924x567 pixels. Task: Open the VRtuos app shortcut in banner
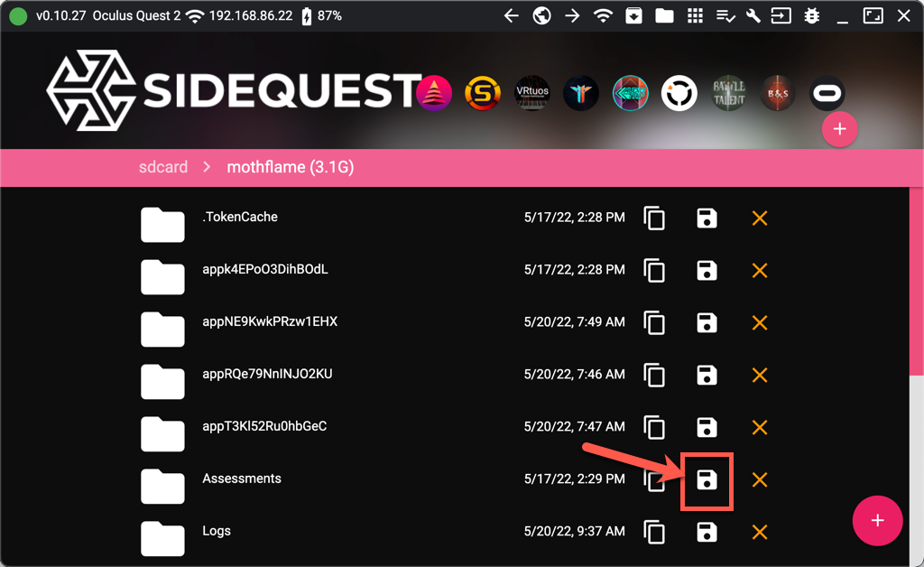click(532, 92)
